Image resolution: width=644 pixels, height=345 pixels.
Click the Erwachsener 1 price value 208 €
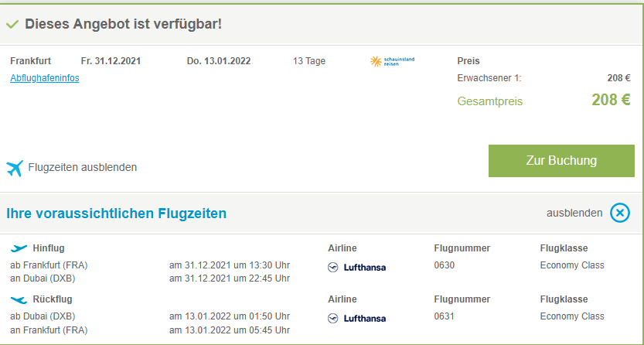pos(619,78)
